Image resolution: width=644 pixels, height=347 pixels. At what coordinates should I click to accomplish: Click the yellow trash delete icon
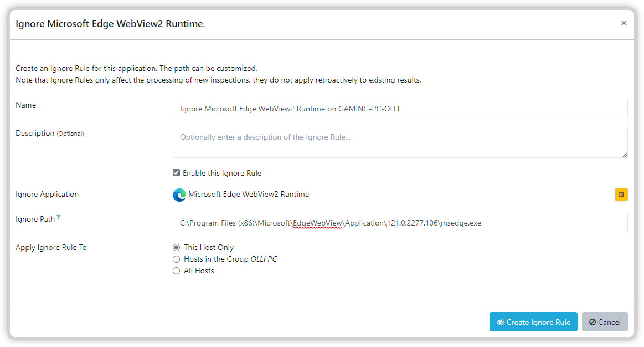(x=621, y=195)
